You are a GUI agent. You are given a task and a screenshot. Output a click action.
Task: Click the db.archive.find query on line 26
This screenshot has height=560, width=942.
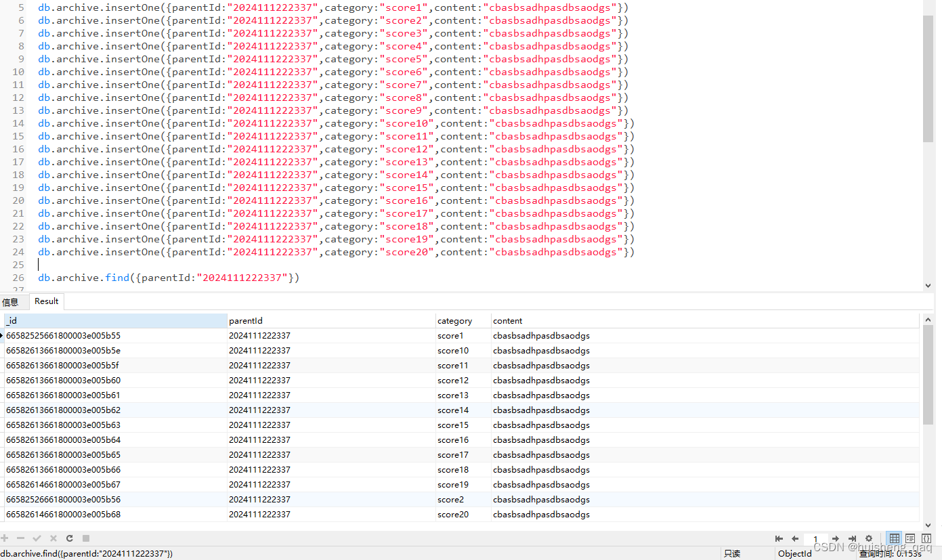click(x=169, y=278)
